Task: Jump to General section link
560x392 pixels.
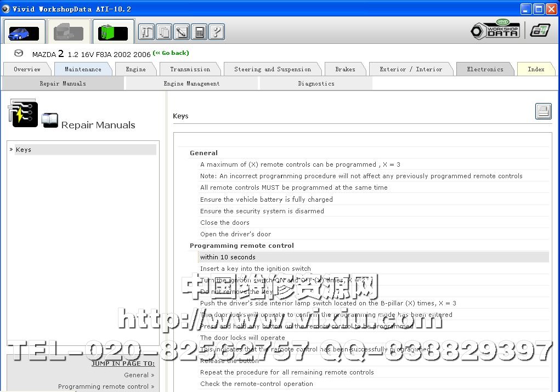Action: tap(138, 375)
